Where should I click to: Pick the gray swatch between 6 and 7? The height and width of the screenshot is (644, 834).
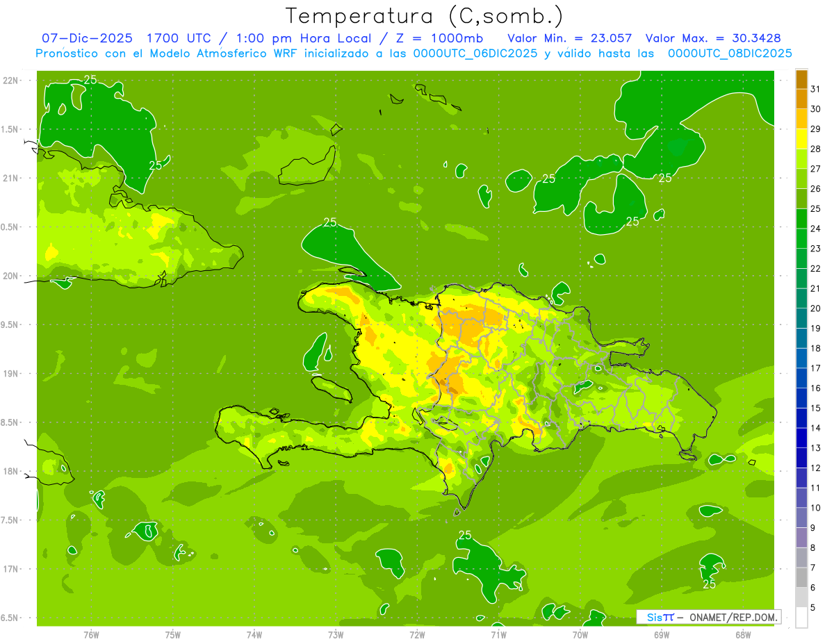click(801, 577)
